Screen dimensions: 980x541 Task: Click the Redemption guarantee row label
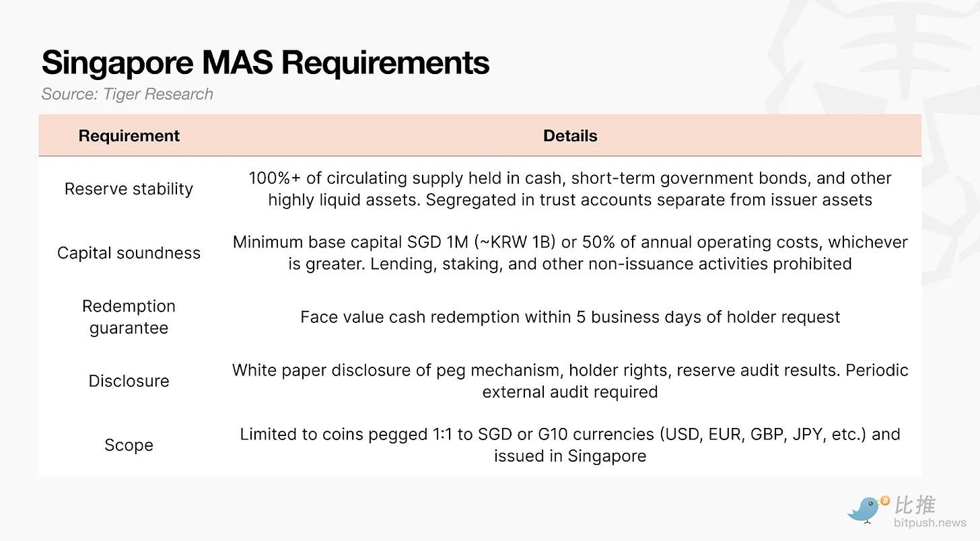129,317
